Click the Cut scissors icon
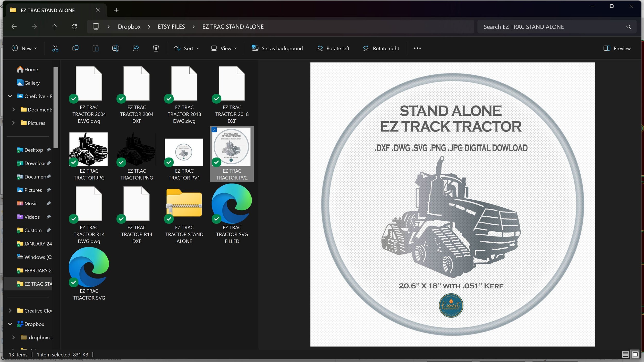The height and width of the screenshot is (362, 644). click(55, 48)
